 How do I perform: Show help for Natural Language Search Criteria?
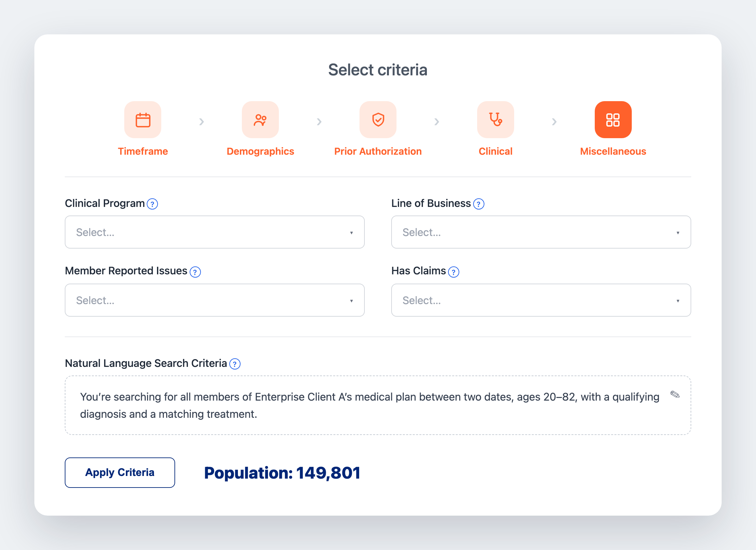click(235, 364)
